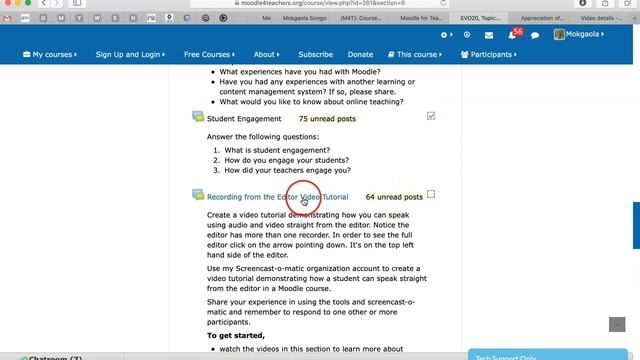Toggle the Safari sidebar button
Viewport: 640px width, 360px height.
(77, 3)
